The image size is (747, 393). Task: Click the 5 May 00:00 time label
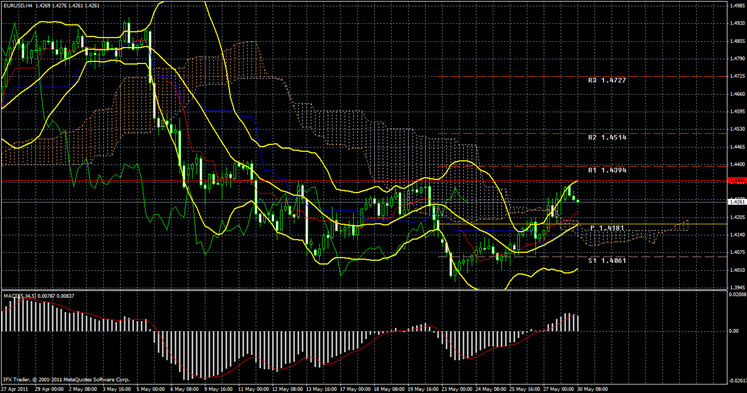coord(152,389)
